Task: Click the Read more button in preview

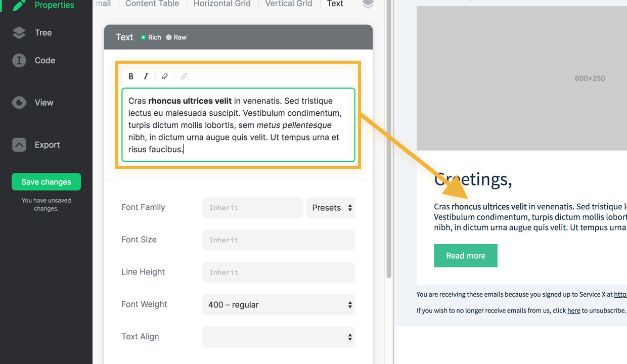Action: (465, 255)
